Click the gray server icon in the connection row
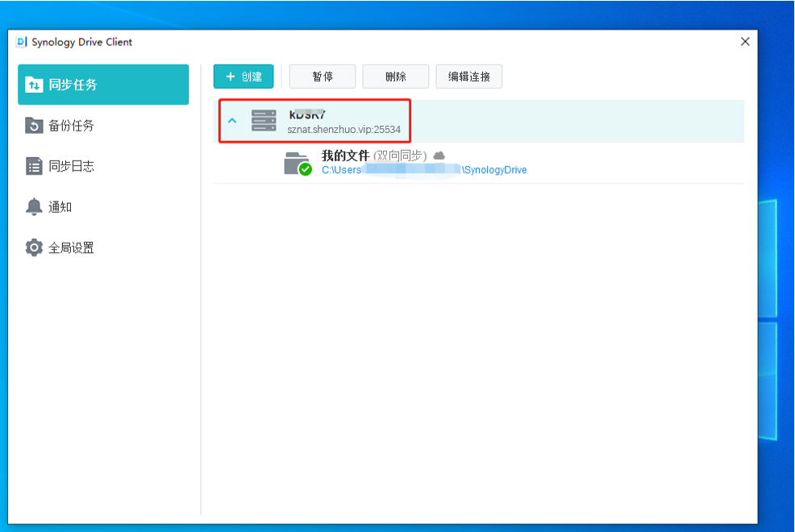The width and height of the screenshot is (795, 532). tap(264, 121)
